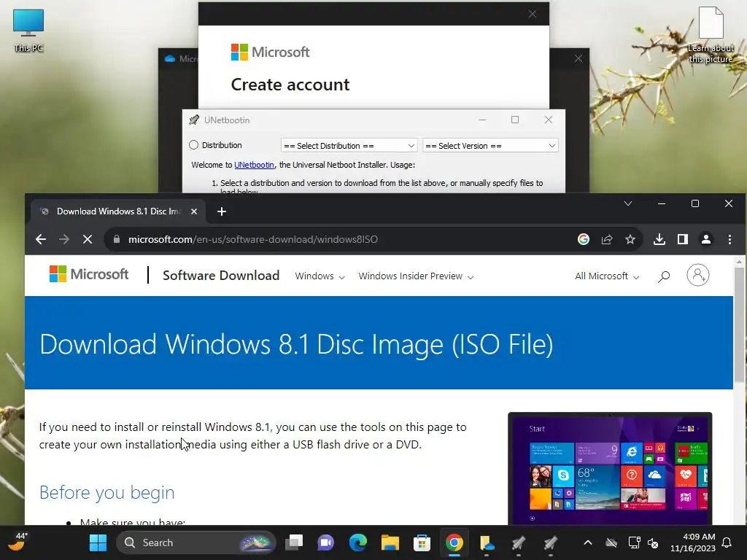Open File Explorer from taskbar
Screen dimensions: 747x560
point(390,542)
